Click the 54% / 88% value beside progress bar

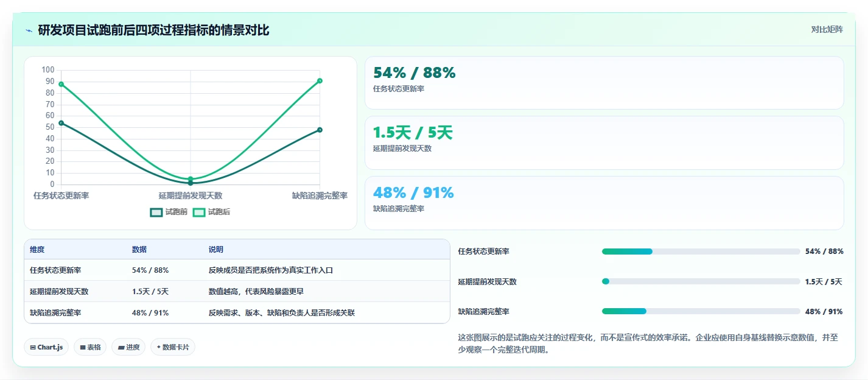(x=824, y=252)
